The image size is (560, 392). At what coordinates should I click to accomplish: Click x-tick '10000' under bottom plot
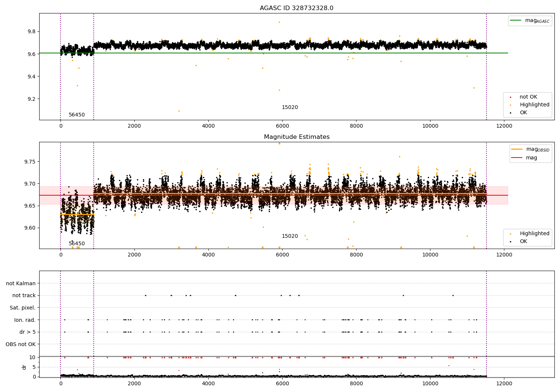(430, 384)
